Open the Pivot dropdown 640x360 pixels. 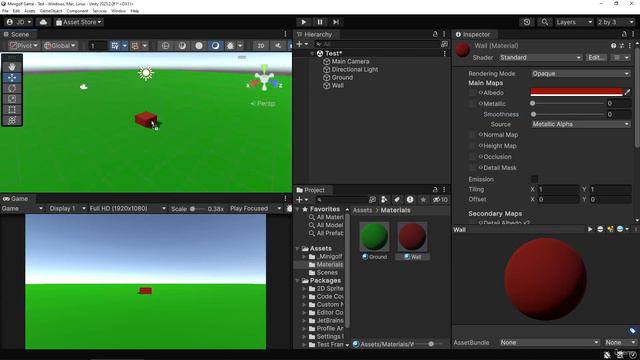(x=24, y=46)
